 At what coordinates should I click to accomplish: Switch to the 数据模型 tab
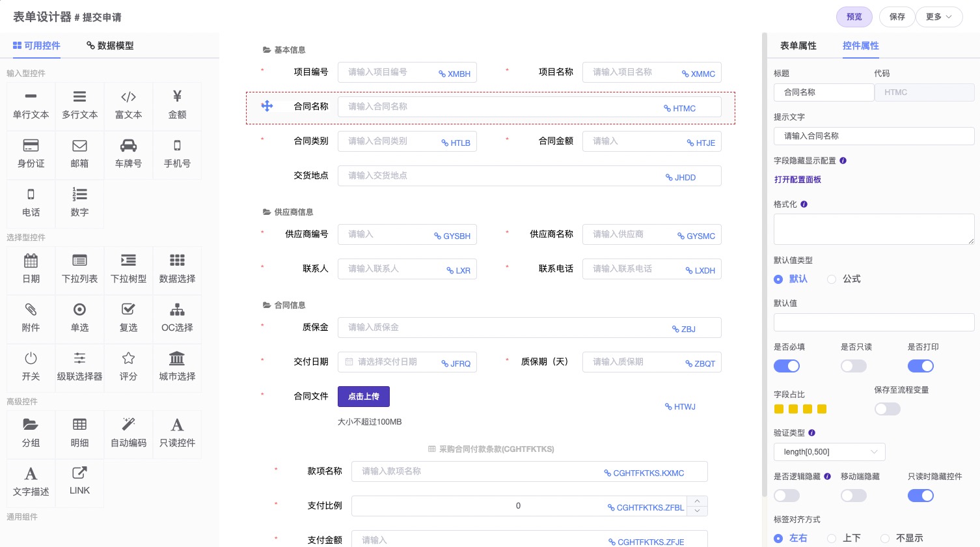[x=110, y=46]
